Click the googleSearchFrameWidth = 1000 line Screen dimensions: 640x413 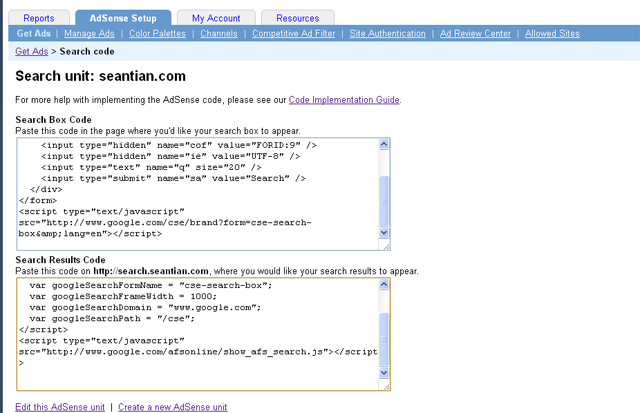click(x=123, y=296)
